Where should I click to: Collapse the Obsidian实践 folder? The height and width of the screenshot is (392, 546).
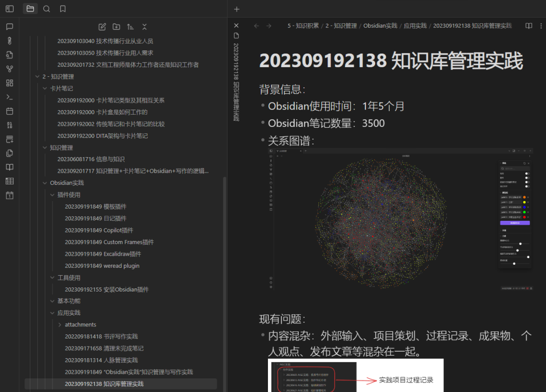pos(44,183)
